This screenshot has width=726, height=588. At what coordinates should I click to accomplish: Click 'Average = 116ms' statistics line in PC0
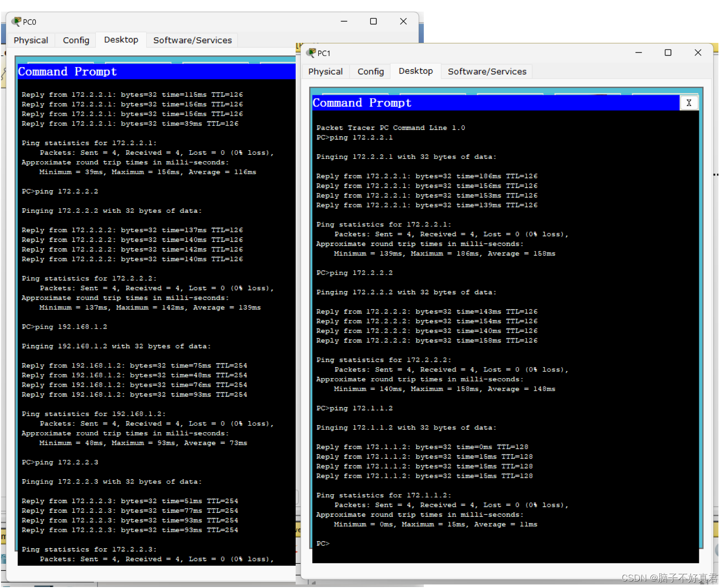[148, 172]
